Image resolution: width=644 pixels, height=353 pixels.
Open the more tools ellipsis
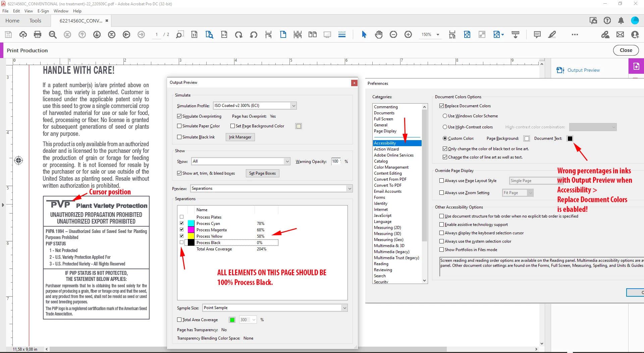575,35
